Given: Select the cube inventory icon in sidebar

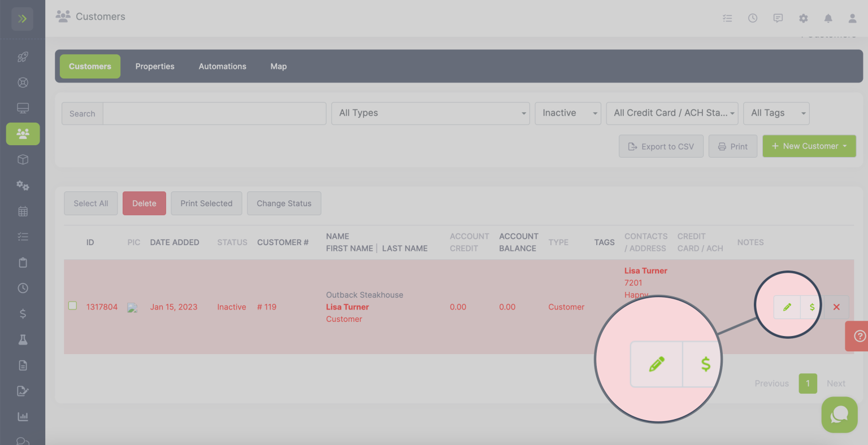Looking at the screenshot, I should (x=23, y=159).
